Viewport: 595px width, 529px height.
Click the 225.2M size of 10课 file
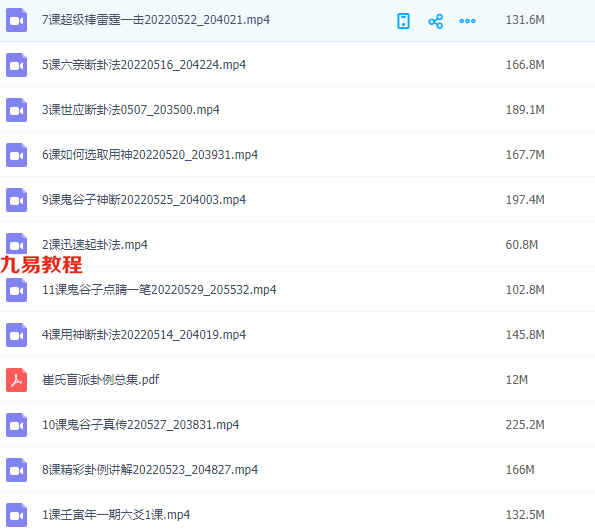[525, 425]
